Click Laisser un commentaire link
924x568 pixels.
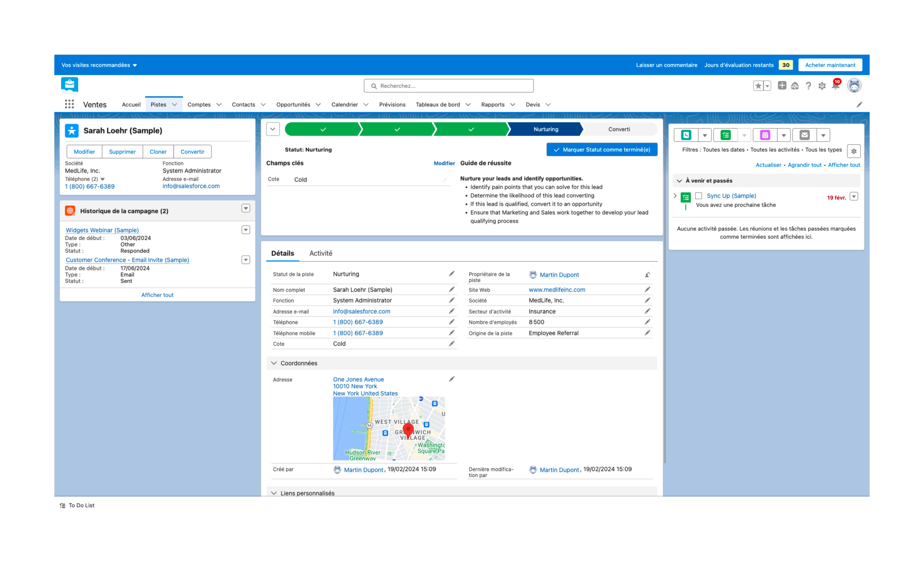[666, 65]
